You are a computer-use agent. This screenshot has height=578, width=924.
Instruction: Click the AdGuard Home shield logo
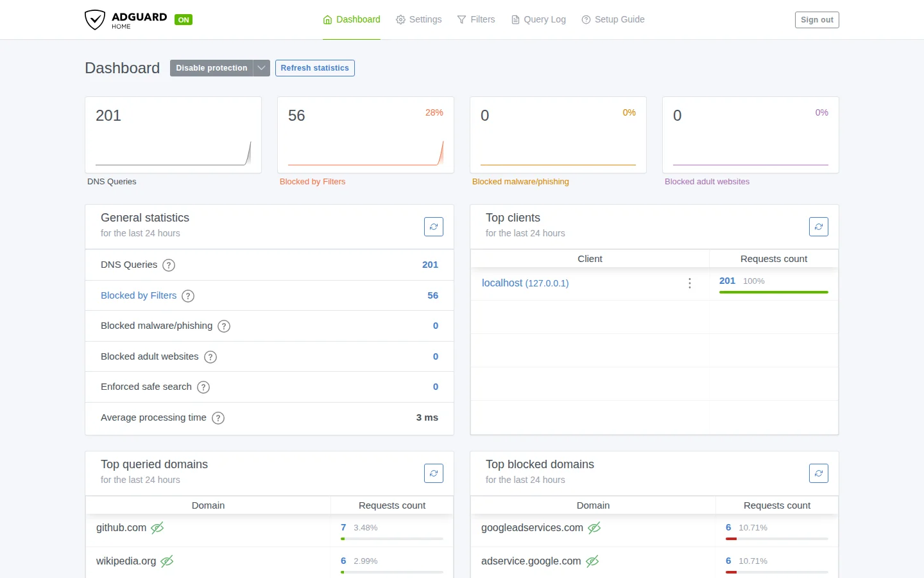point(95,20)
